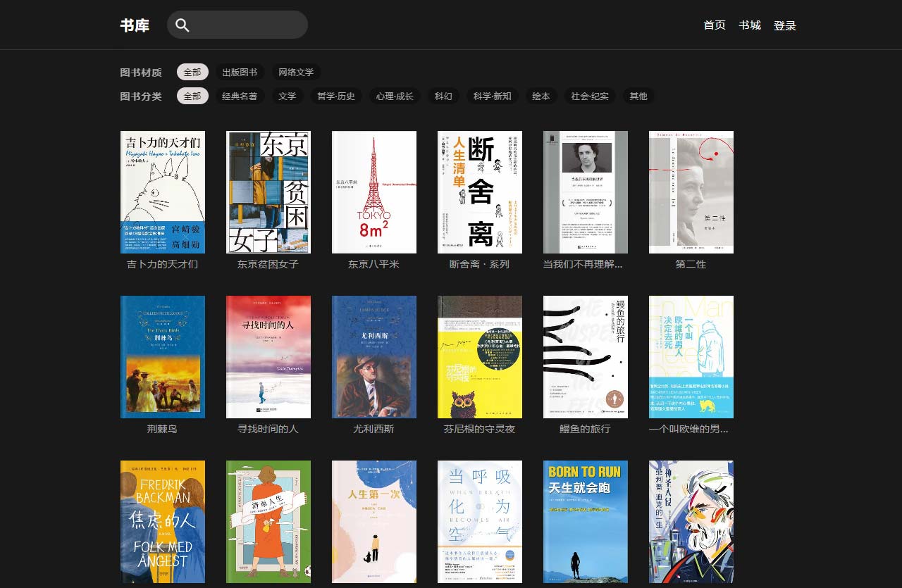This screenshot has height=588, width=902.
Task: Choose the 科学·新知 category tag
Action: coord(493,96)
